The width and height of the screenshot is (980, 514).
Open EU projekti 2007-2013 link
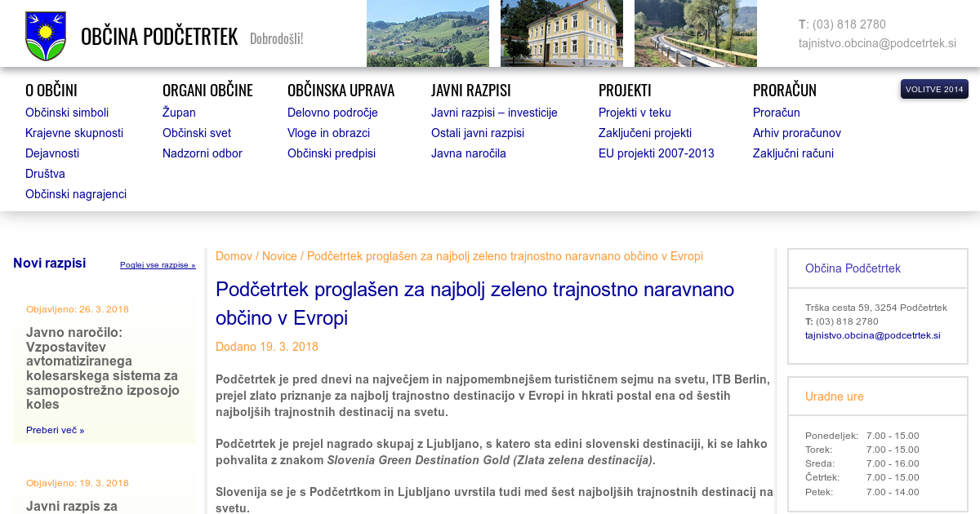click(656, 153)
